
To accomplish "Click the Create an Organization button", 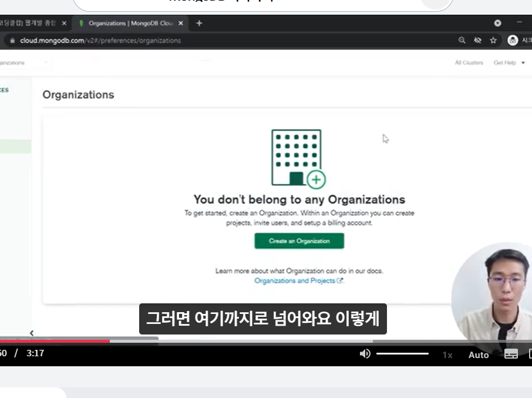I will click(x=299, y=241).
